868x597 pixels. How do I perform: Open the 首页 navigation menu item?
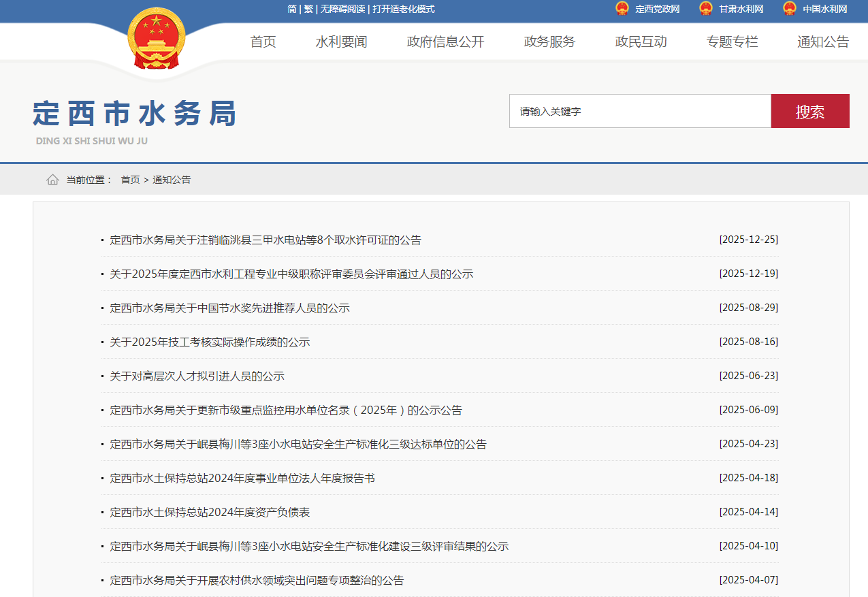pyautogui.click(x=263, y=42)
